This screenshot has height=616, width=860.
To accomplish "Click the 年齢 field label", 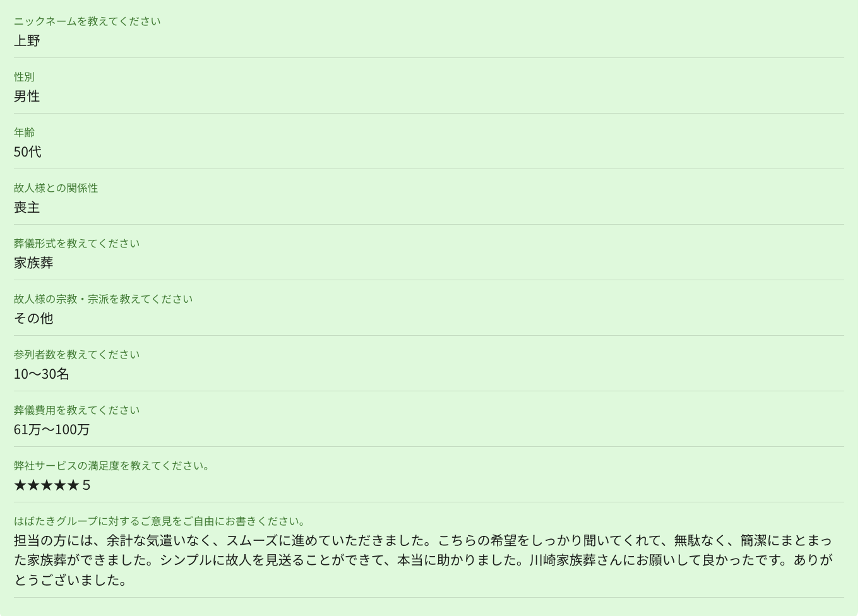I will click(x=24, y=133).
